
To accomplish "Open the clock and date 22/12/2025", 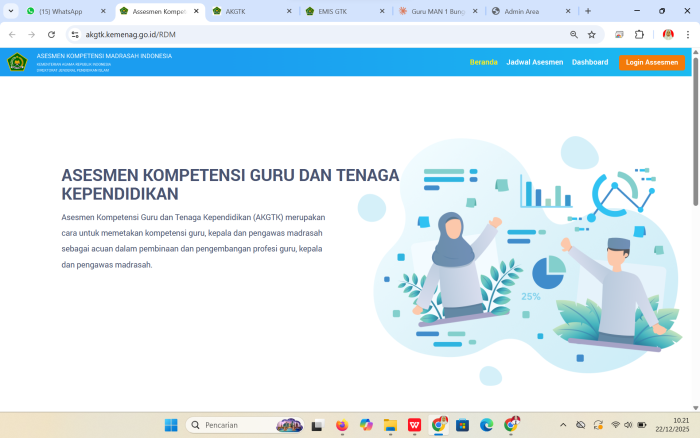I will pos(672,425).
